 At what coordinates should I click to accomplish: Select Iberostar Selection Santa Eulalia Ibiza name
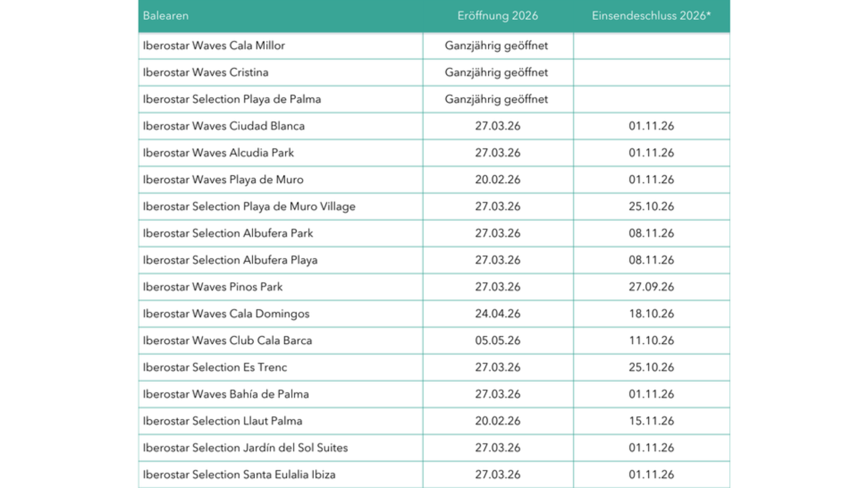point(239,474)
